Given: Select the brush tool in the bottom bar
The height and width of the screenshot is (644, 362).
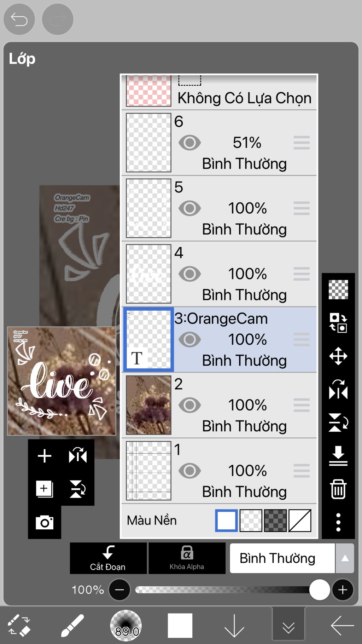Looking at the screenshot, I should [x=72, y=626].
